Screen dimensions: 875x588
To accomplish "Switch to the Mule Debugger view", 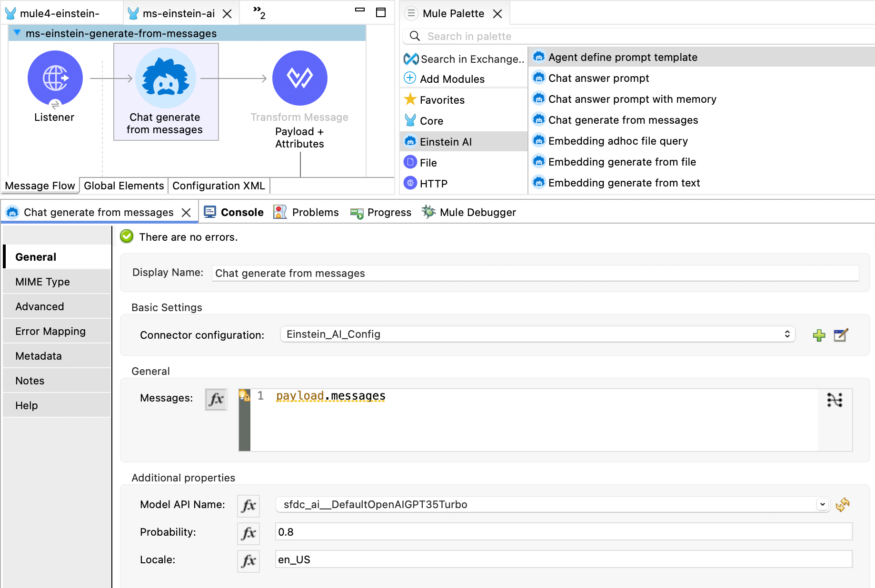I will [x=469, y=212].
